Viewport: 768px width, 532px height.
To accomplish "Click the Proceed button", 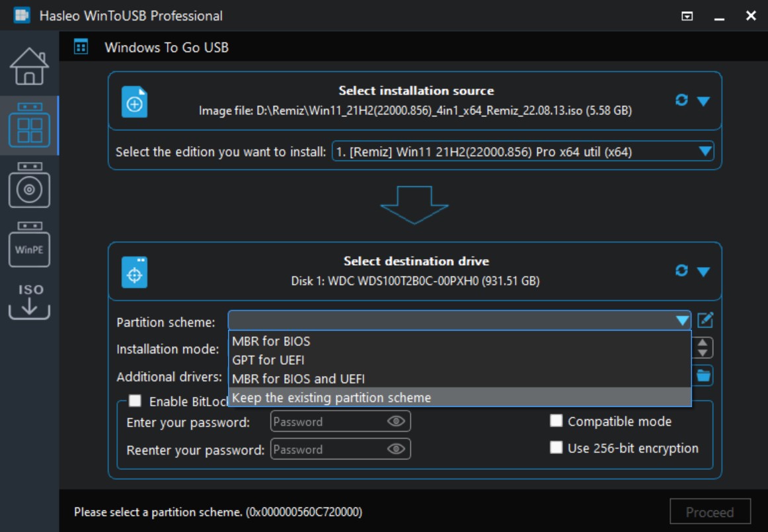I will 710,512.
